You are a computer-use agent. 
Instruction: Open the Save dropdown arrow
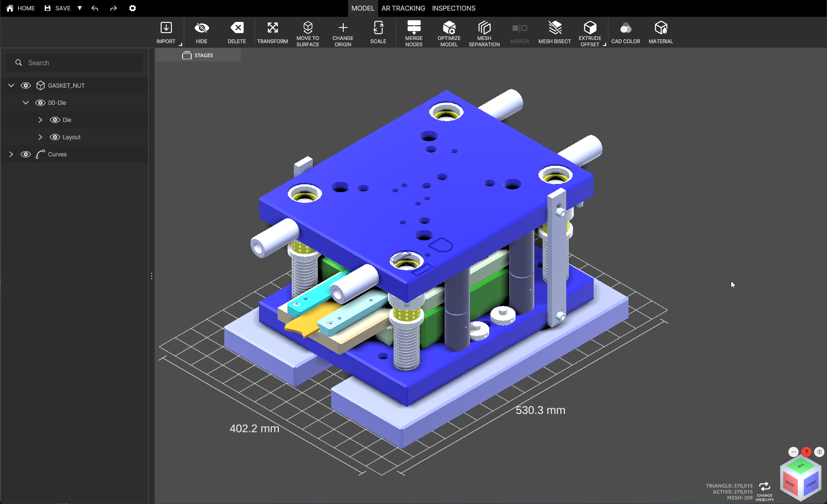[79, 8]
